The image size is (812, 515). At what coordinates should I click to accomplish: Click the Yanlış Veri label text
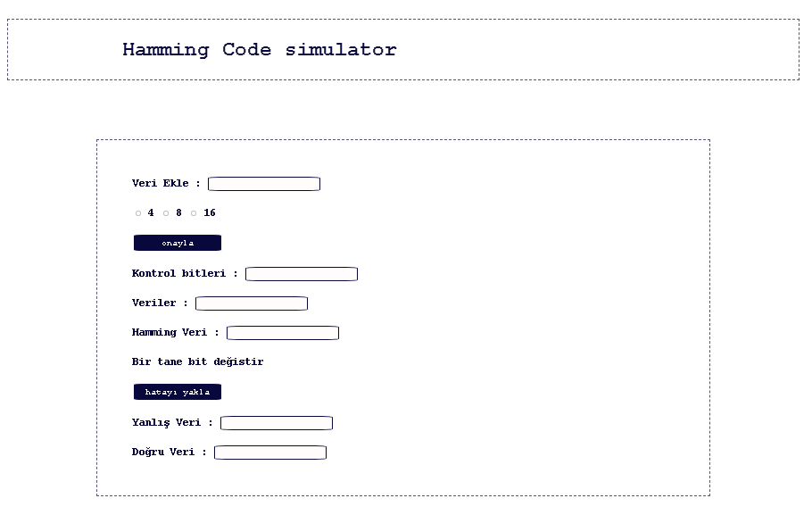pos(167,422)
